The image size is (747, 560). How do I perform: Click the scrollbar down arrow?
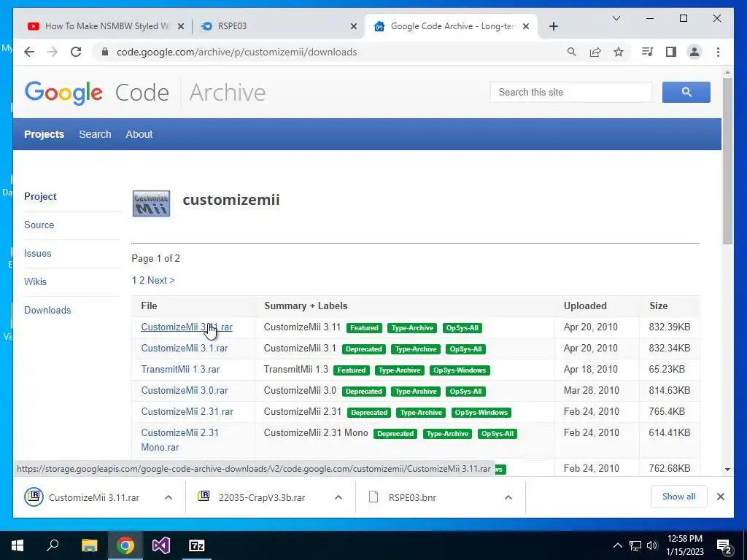pyautogui.click(x=727, y=469)
